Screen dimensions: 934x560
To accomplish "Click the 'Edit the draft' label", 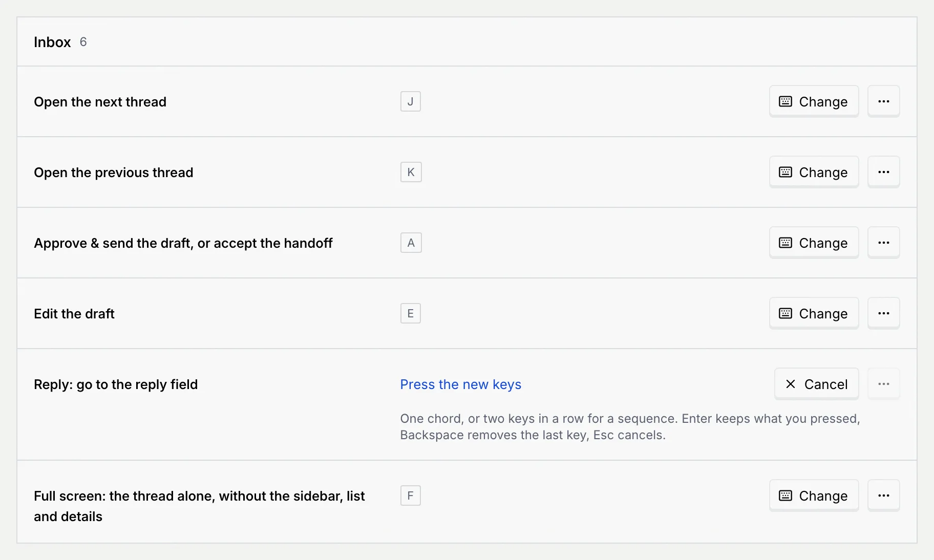I will (74, 314).
